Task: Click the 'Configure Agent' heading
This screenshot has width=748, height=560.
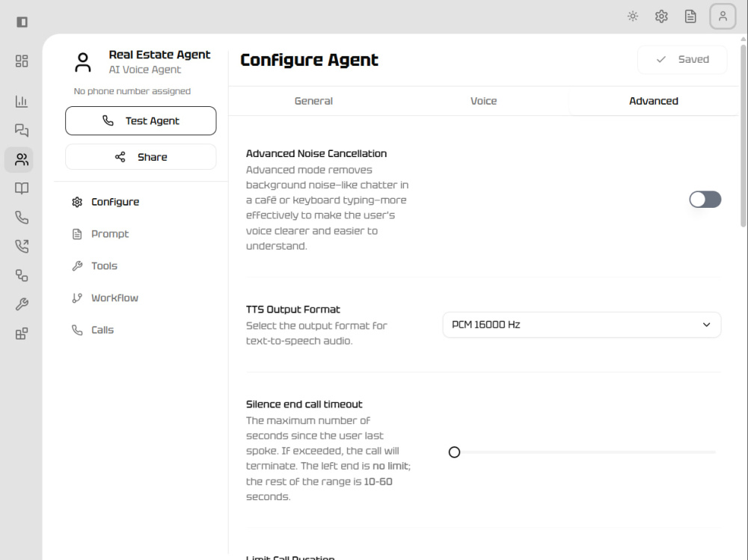Action: tap(309, 60)
